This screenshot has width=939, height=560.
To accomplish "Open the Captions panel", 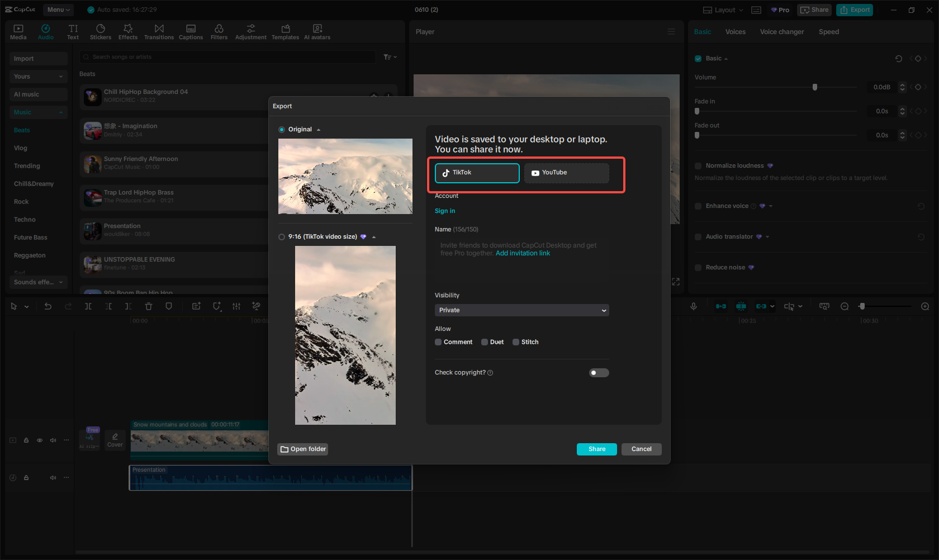I will [x=191, y=31].
